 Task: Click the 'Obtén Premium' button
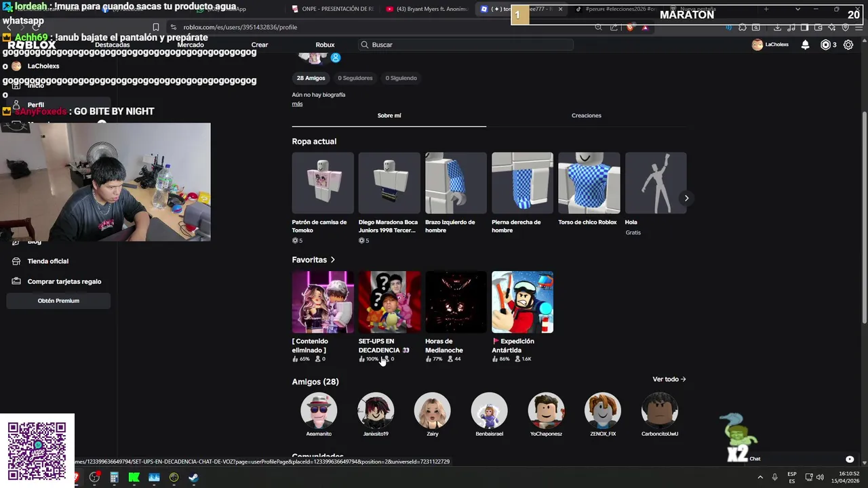pos(58,301)
